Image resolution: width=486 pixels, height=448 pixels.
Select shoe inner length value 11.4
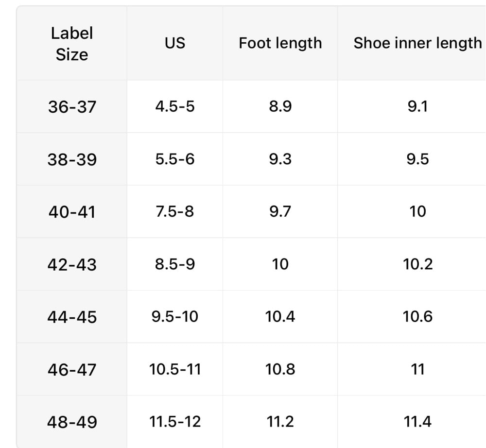[x=417, y=422]
